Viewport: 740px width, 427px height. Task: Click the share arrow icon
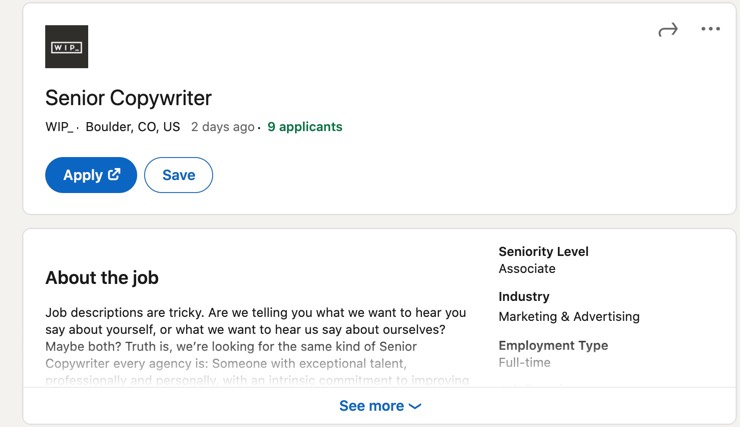coord(668,30)
